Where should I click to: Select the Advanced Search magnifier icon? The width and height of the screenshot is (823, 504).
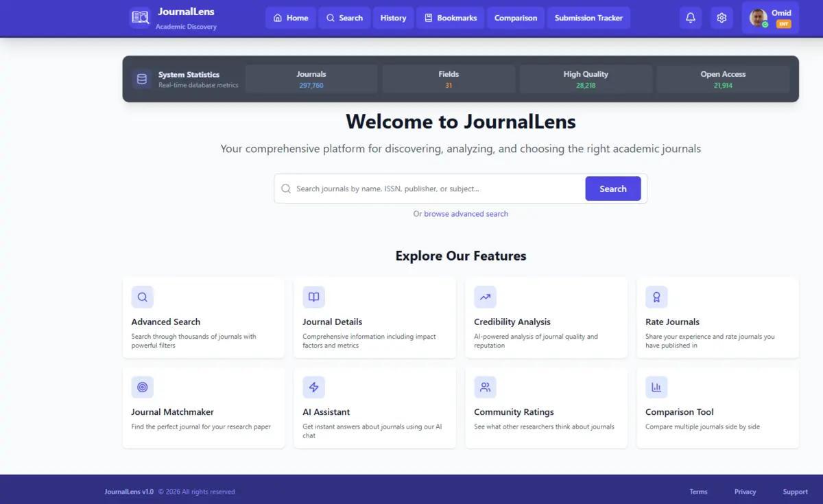point(142,297)
